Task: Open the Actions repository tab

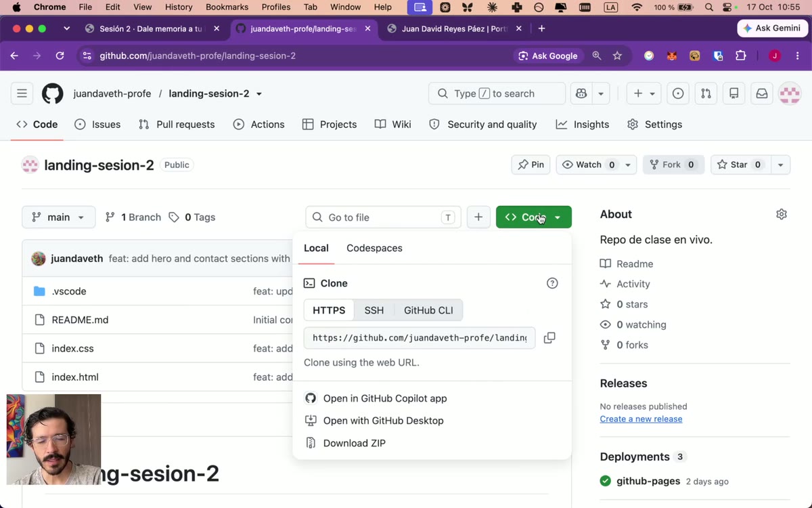Action: coord(258,125)
